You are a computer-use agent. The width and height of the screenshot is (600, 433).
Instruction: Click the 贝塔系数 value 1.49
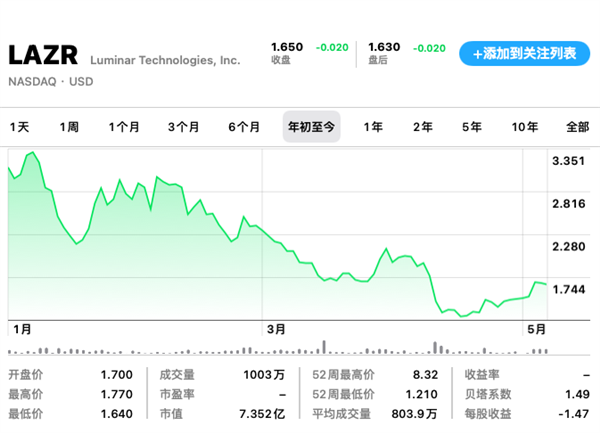[x=577, y=394]
